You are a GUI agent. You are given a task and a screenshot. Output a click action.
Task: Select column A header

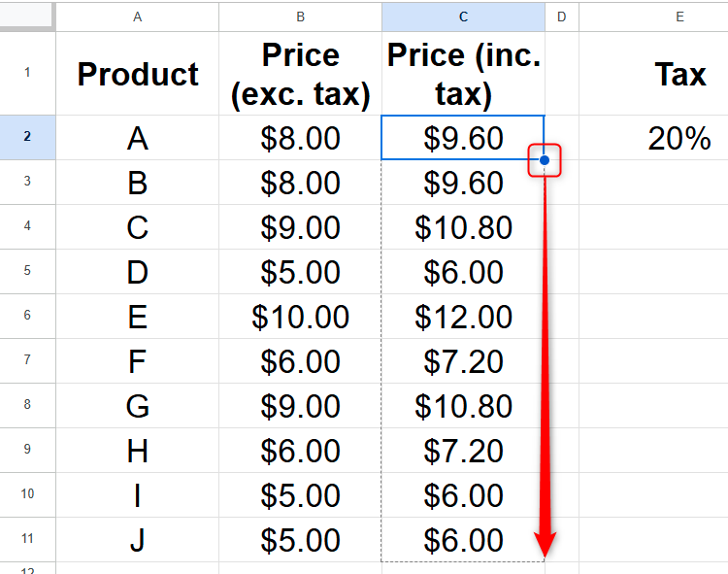[137, 17]
